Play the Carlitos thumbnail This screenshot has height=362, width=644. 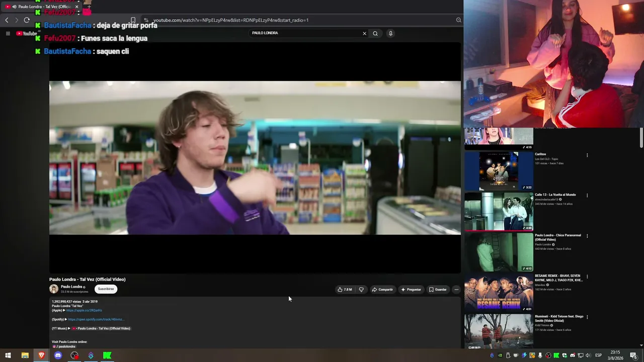[499, 170]
